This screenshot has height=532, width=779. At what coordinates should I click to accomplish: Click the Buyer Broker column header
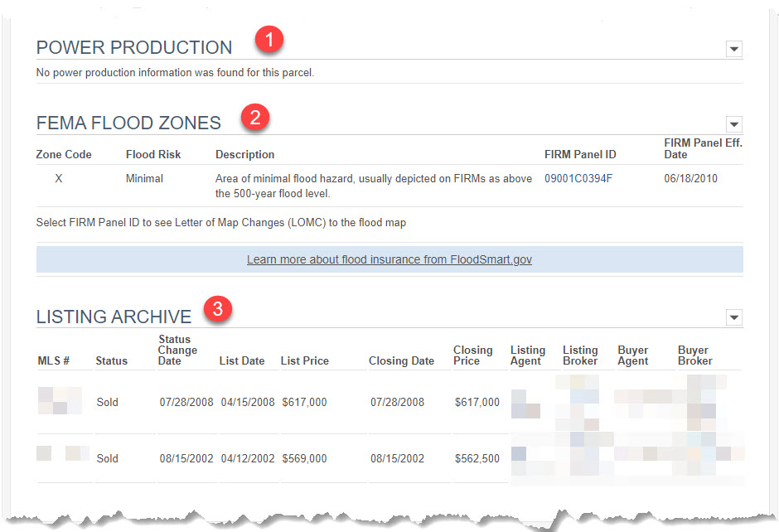(x=695, y=355)
